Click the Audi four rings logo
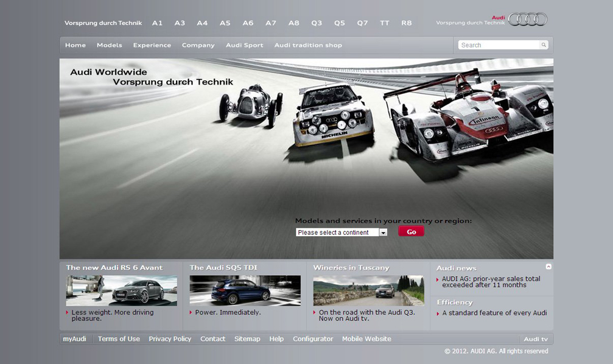Screen dimensions: 613x364 pos(527,19)
